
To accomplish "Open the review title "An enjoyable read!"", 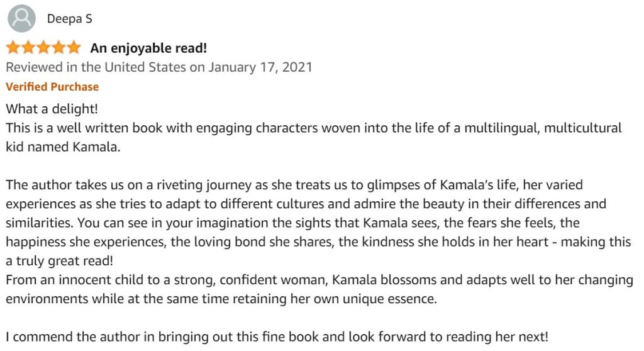I will (148, 48).
